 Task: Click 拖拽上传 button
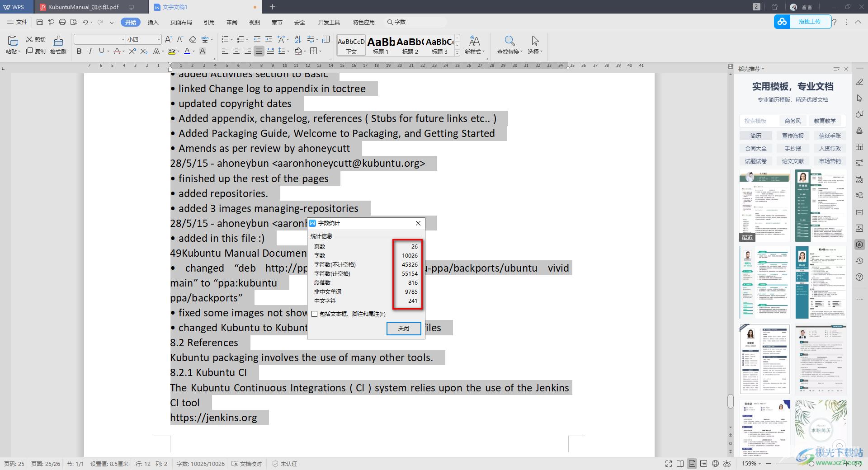(810, 22)
